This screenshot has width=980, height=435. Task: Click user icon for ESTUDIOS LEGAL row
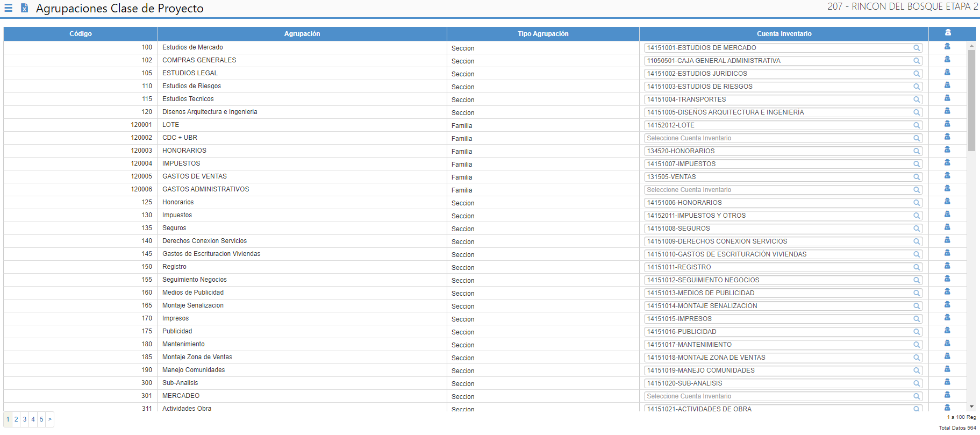[947, 72]
